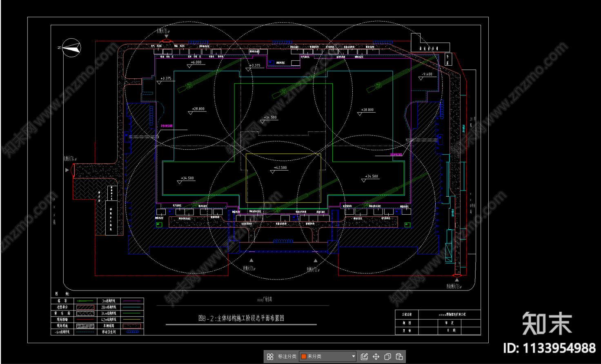Viewport: 601px width, 364px height.
Task: Click the +42.500 elevation label
Action: [x=280, y=168]
